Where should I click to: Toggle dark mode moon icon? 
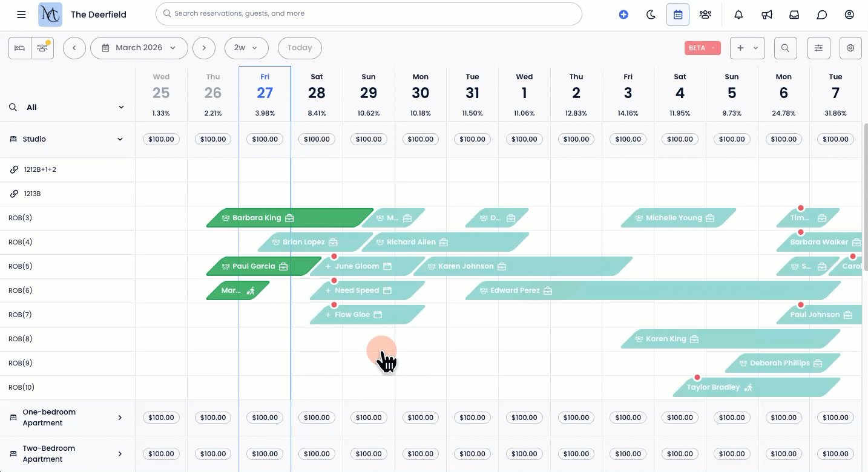click(x=651, y=15)
